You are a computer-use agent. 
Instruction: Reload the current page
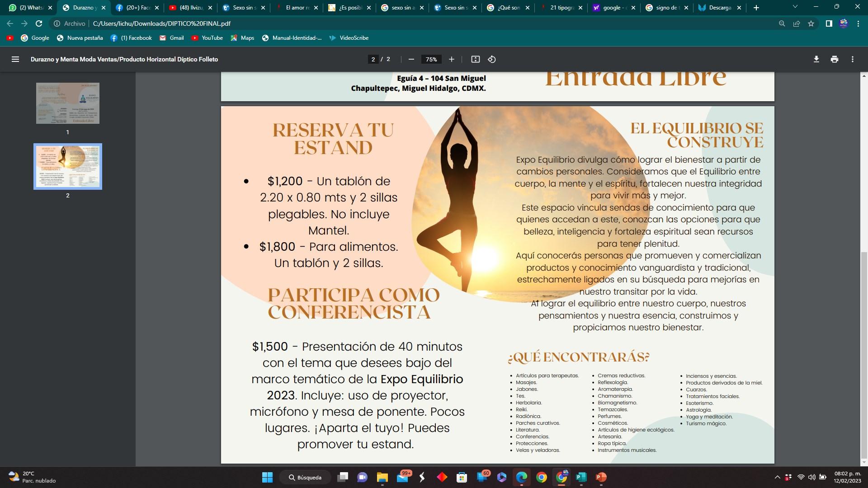[39, 23]
